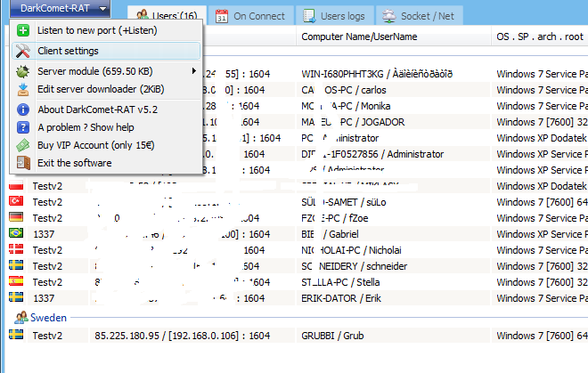
Task: Click the green money icon for VIP Account
Action: tap(23, 145)
